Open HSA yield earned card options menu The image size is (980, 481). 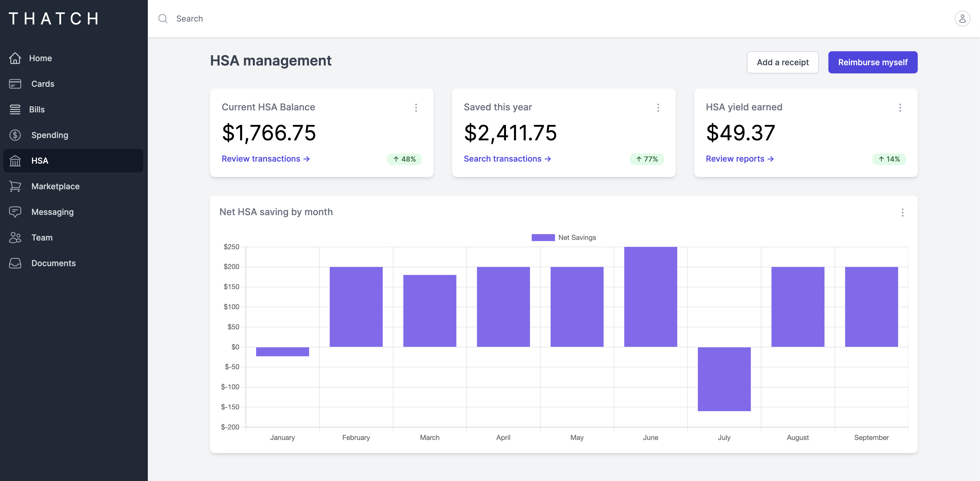[x=900, y=108]
